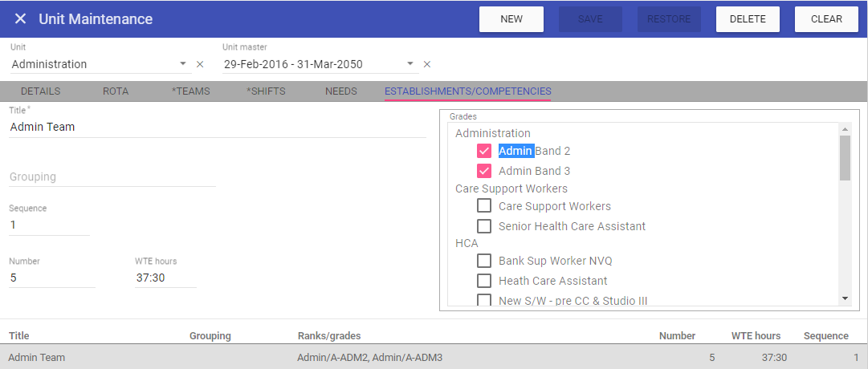868x369 pixels.
Task: Clear the Unit field selection
Action: coord(200,64)
